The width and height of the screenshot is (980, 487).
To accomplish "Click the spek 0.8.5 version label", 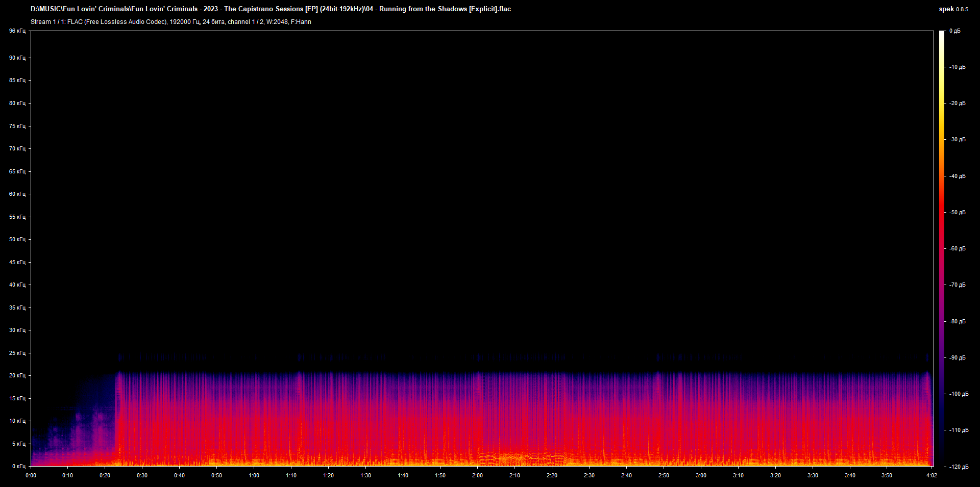I will coord(953,9).
